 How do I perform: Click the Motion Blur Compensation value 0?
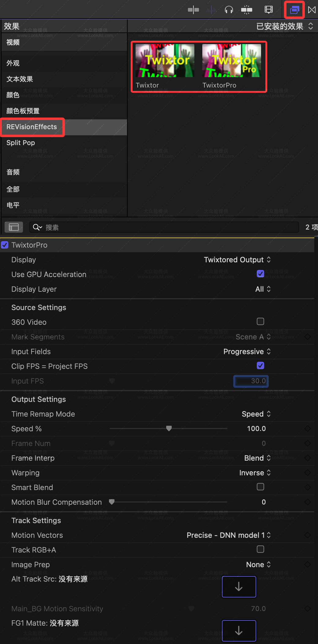[264, 502]
